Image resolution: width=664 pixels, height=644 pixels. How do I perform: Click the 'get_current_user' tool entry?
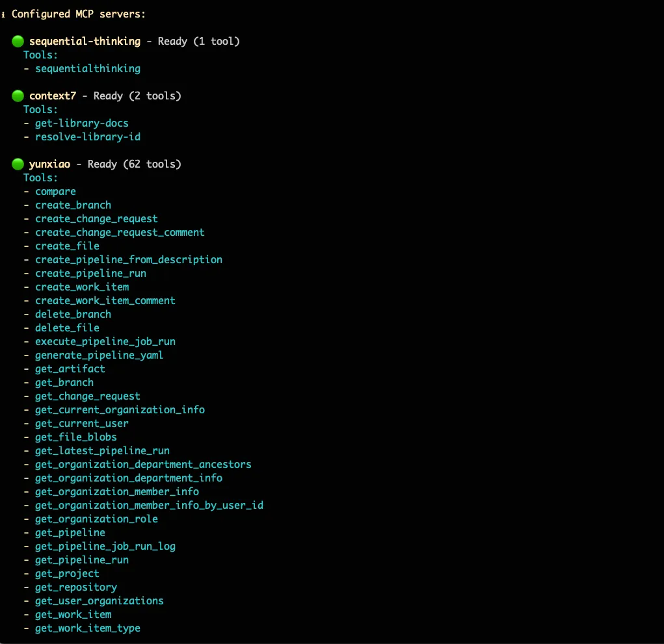tap(82, 424)
